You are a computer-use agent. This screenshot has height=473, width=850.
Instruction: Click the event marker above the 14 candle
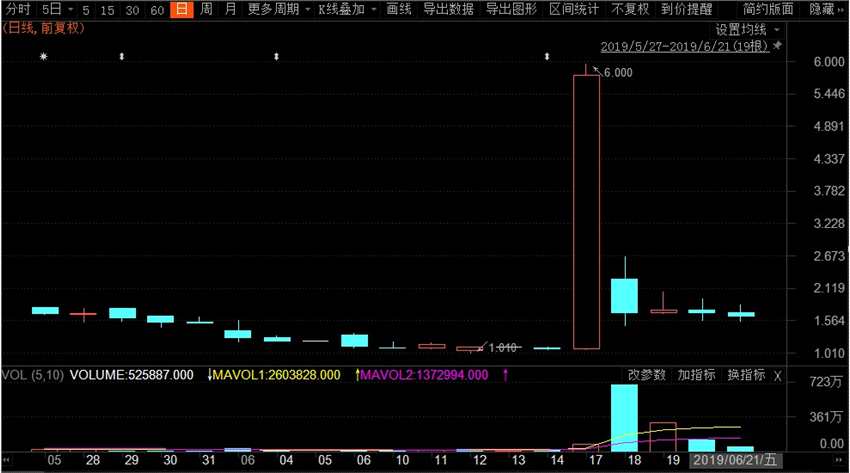(x=547, y=56)
